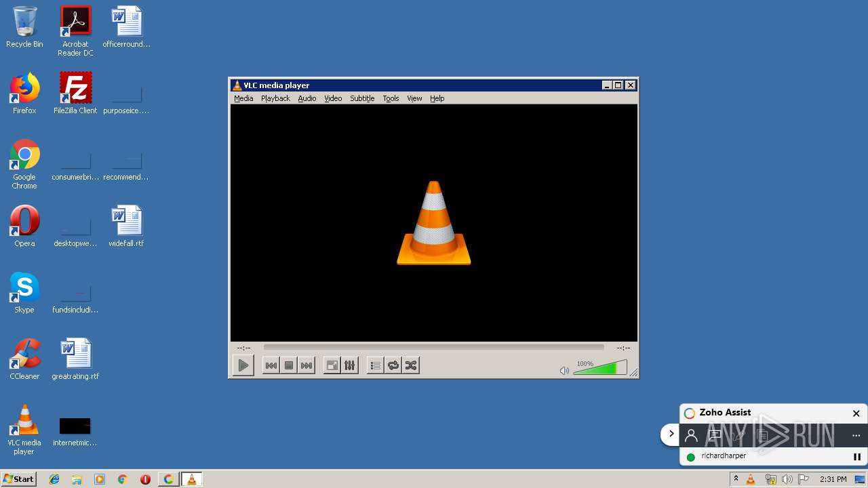This screenshot has width=868, height=488.
Task: Click the elapsed time label
Action: (x=243, y=348)
